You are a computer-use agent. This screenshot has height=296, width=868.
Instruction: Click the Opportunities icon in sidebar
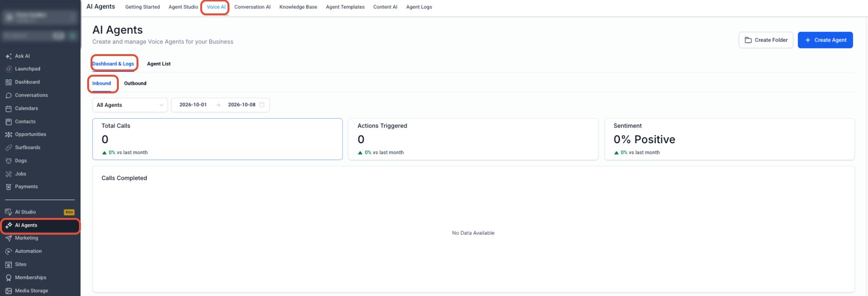[9, 135]
